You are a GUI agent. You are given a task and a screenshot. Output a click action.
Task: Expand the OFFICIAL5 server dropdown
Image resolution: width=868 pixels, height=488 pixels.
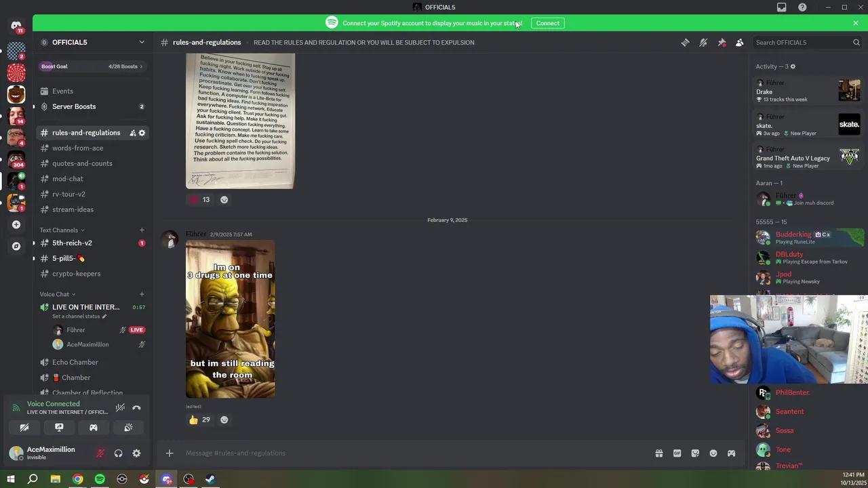[142, 42]
